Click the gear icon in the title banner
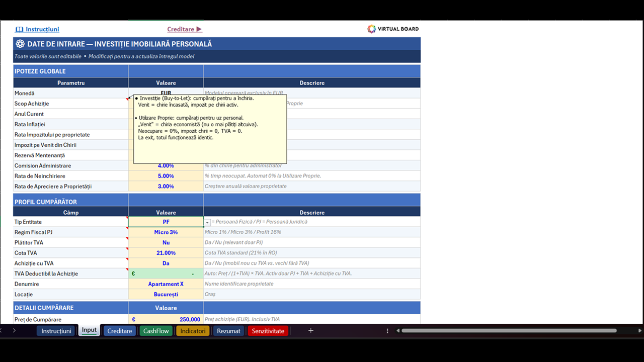 20,44
